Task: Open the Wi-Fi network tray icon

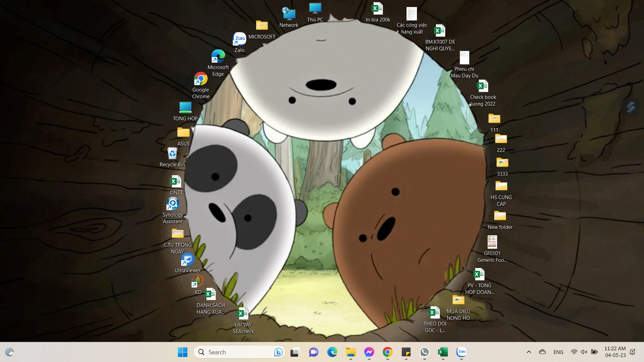Action: (x=574, y=352)
